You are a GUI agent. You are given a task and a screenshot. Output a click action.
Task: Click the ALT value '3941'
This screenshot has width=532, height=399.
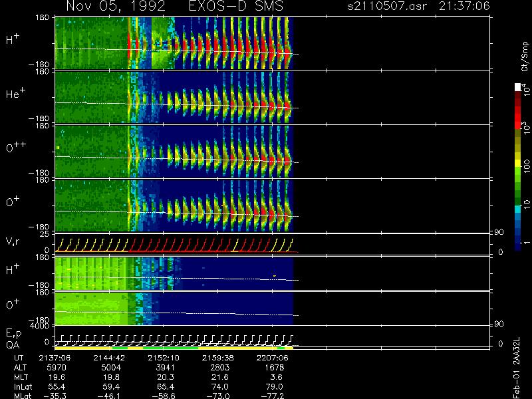point(165,368)
